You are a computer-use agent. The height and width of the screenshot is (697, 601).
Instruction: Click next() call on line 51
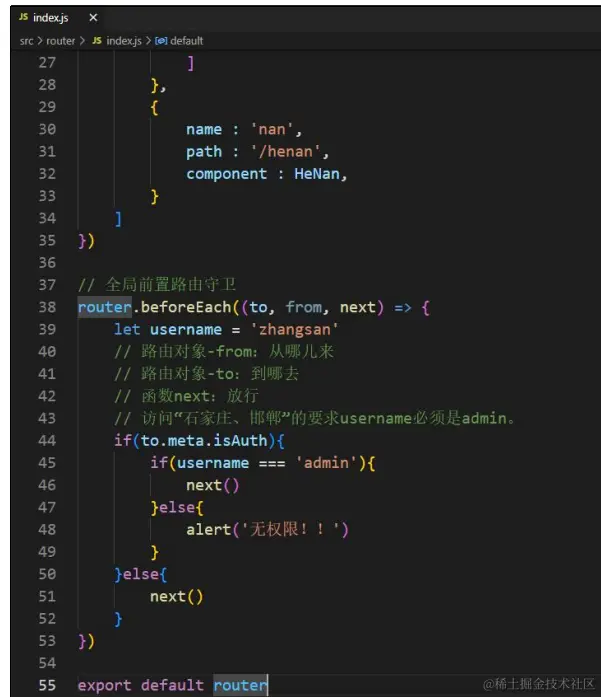click(176, 596)
